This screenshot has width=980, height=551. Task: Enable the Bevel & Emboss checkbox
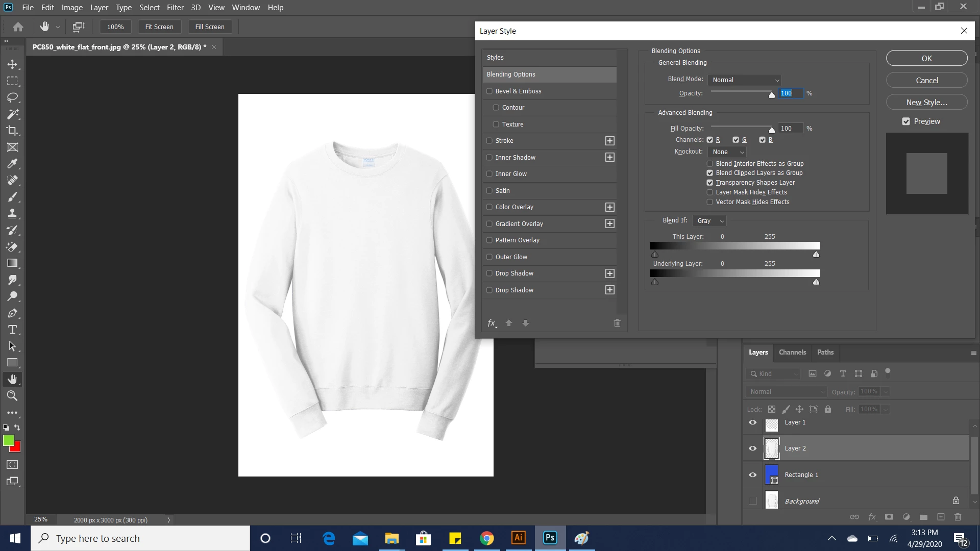pyautogui.click(x=489, y=91)
